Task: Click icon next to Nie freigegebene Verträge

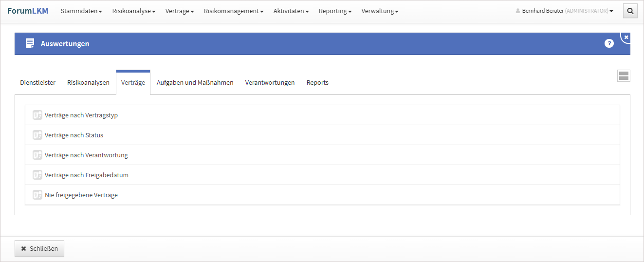Action: coord(37,195)
